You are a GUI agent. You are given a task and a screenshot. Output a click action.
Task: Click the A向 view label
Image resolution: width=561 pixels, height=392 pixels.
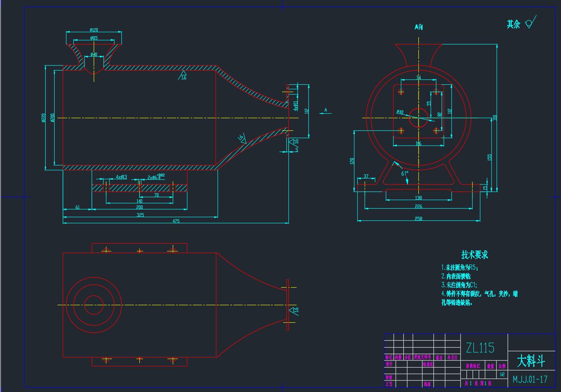(x=418, y=27)
